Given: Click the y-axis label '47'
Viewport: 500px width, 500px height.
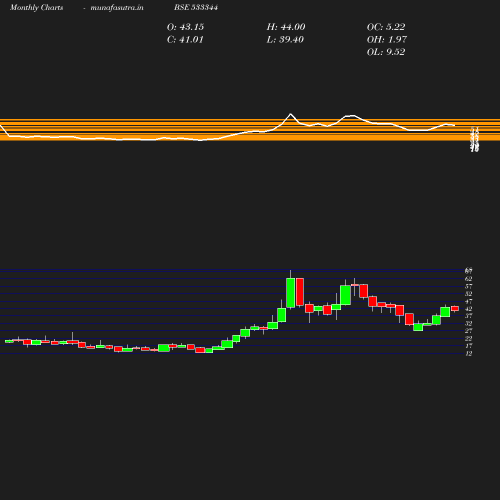Looking at the screenshot, I should click(469, 301).
